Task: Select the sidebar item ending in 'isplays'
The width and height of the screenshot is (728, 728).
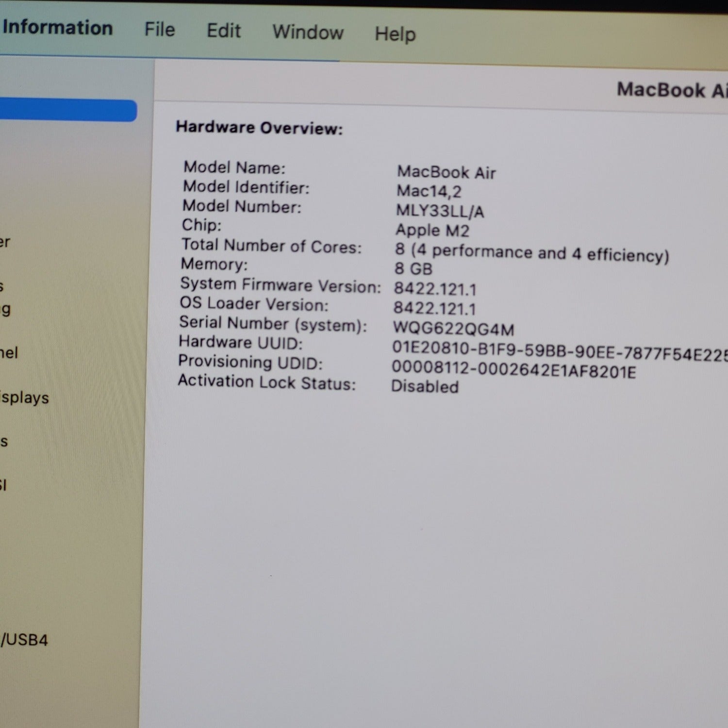Action: click(x=24, y=397)
